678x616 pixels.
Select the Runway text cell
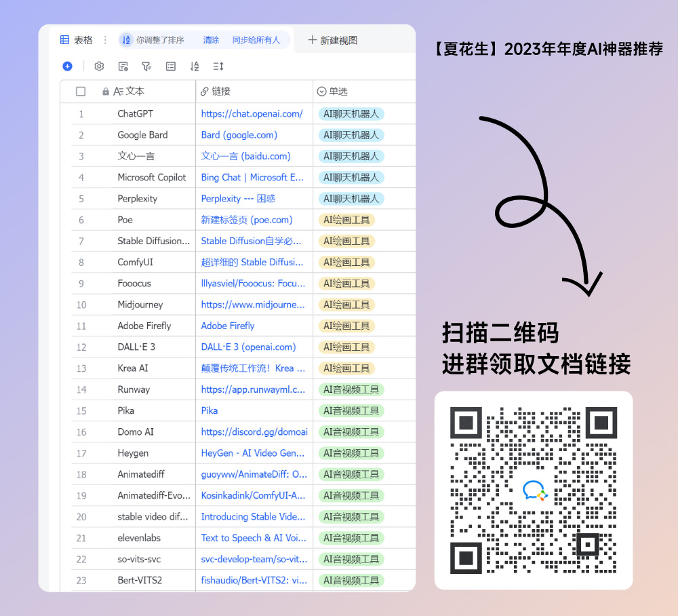134,389
